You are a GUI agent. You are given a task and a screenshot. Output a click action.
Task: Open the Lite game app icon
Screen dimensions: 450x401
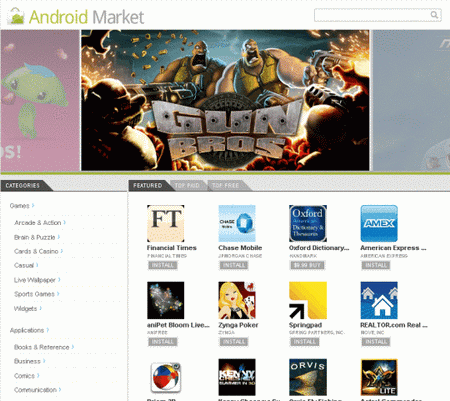pos(379,377)
